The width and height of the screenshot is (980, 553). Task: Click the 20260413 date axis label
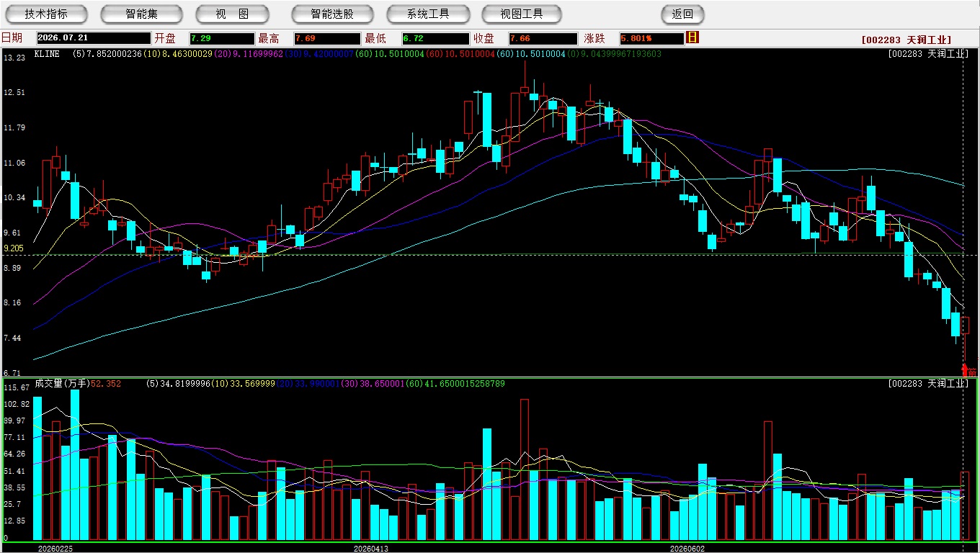pyautogui.click(x=371, y=549)
